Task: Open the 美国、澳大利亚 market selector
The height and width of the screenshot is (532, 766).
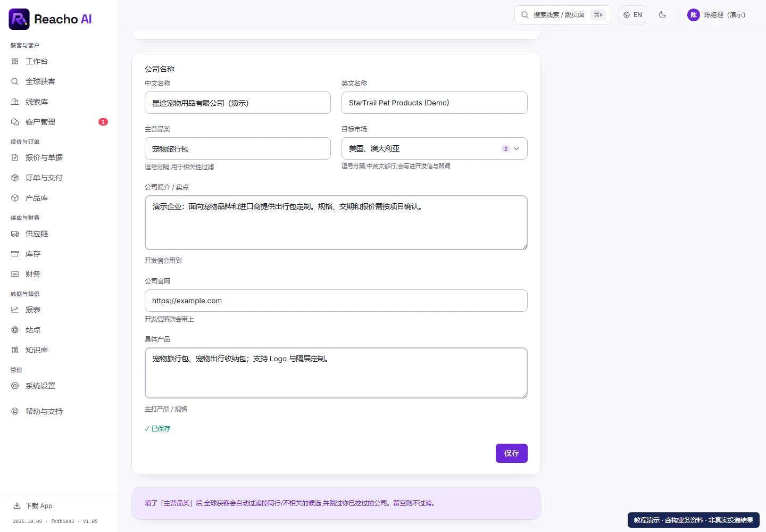Action: point(435,148)
